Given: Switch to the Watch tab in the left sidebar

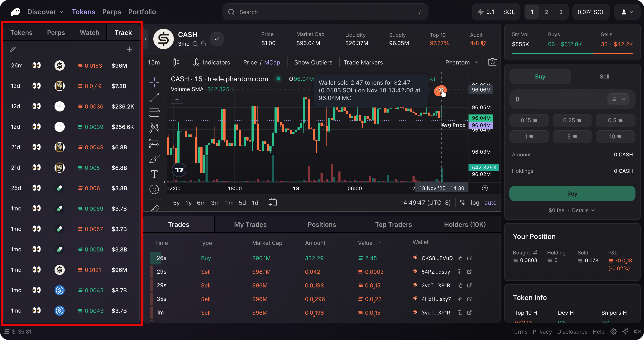Looking at the screenshot, I should [x=89, y=33].
